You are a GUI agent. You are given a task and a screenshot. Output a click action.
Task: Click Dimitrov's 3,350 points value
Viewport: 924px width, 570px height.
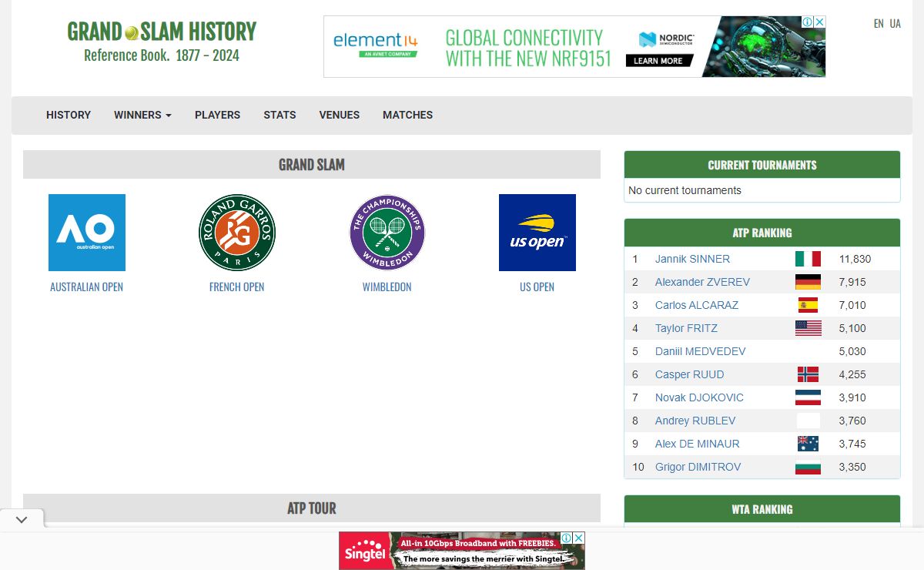coord(852,467)
